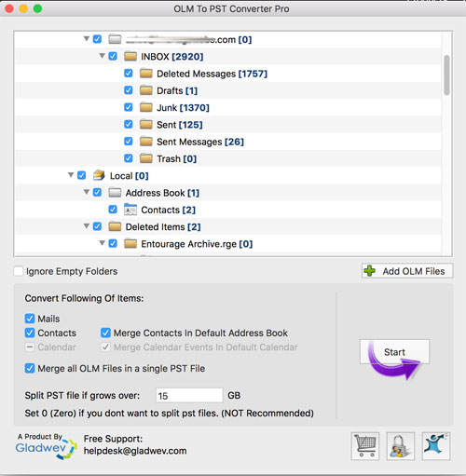Toggle Merge all OLM Files in single PST
This screenshot has width=466, height=476.
30,368
